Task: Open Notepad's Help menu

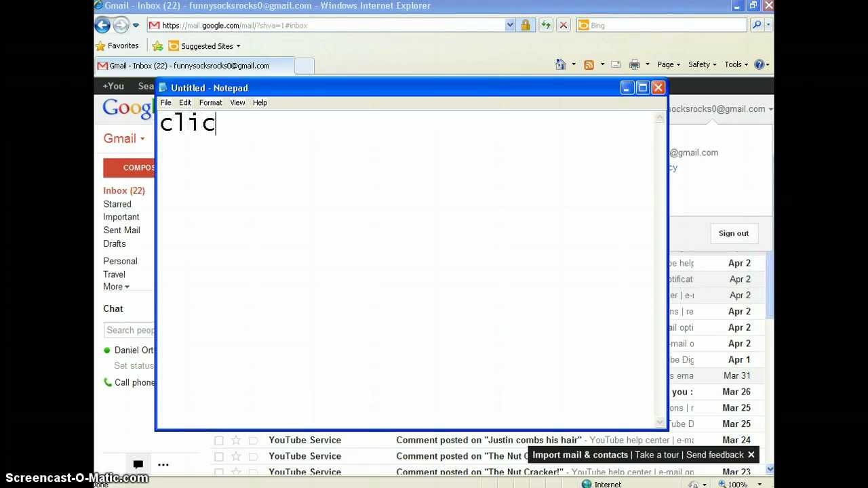Action: click(260, 103)
